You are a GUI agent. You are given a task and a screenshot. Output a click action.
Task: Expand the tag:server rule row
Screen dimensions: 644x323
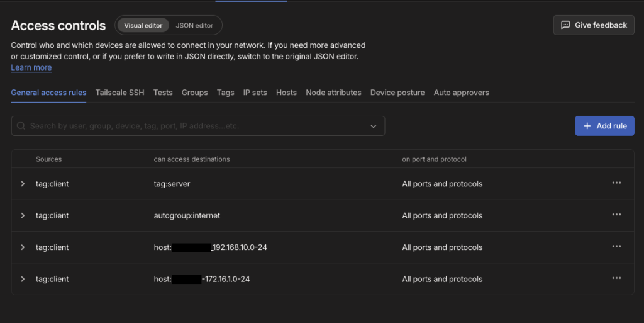(x=23, y=184)
